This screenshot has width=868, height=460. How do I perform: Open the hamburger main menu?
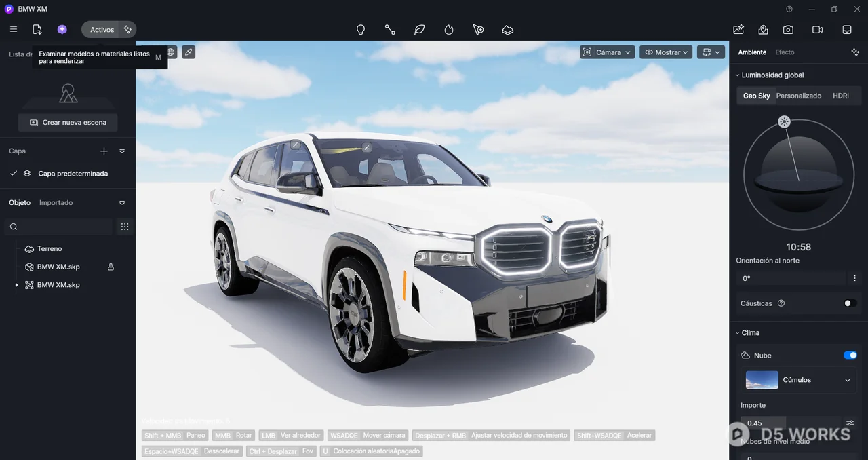14,29
